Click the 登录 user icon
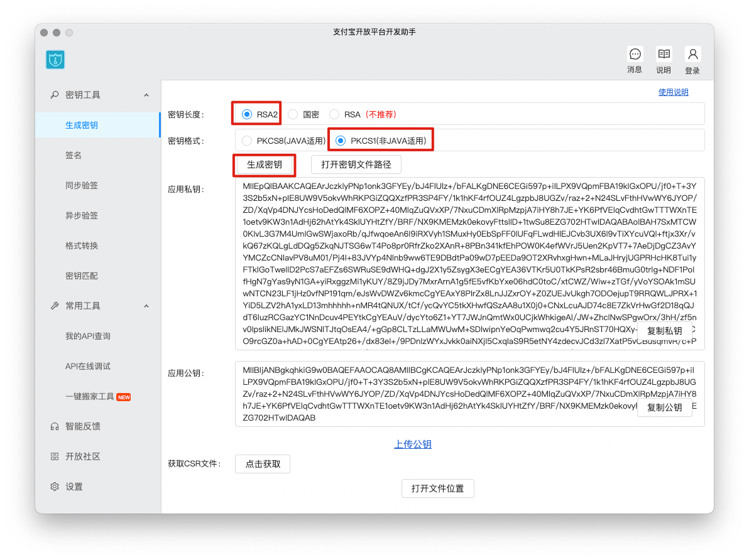This screenshot has width=749, height=560. coord(692,55)
